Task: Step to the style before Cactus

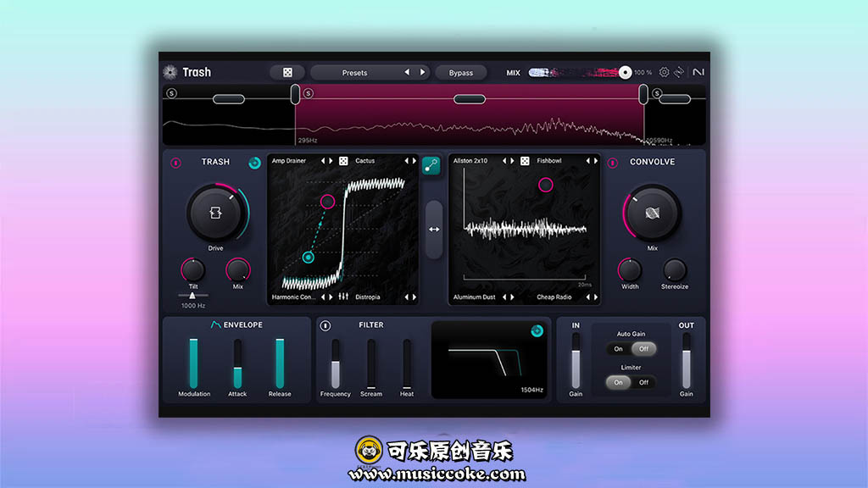Action: coord(406,161)
